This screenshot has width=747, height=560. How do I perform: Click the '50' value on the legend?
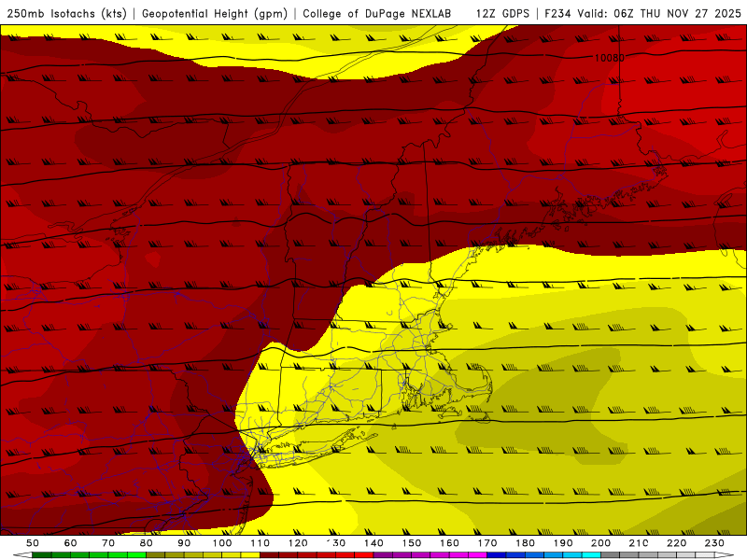point(33,543)
